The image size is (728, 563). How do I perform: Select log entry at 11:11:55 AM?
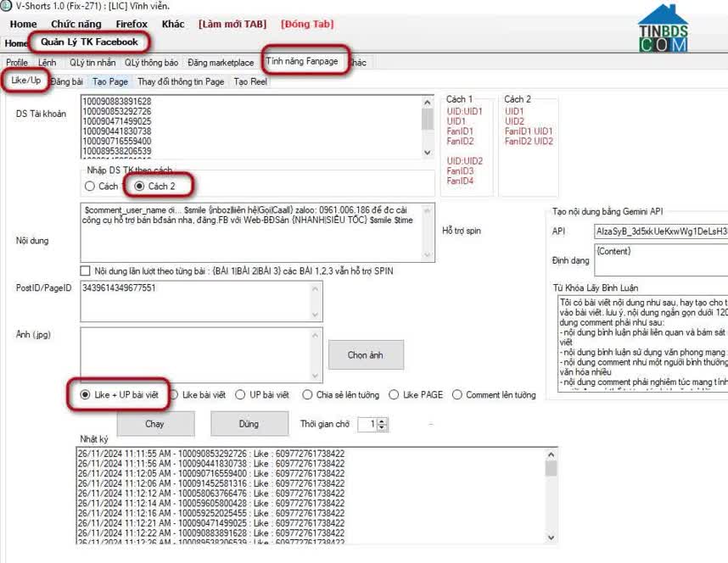[x=211, y=454]
